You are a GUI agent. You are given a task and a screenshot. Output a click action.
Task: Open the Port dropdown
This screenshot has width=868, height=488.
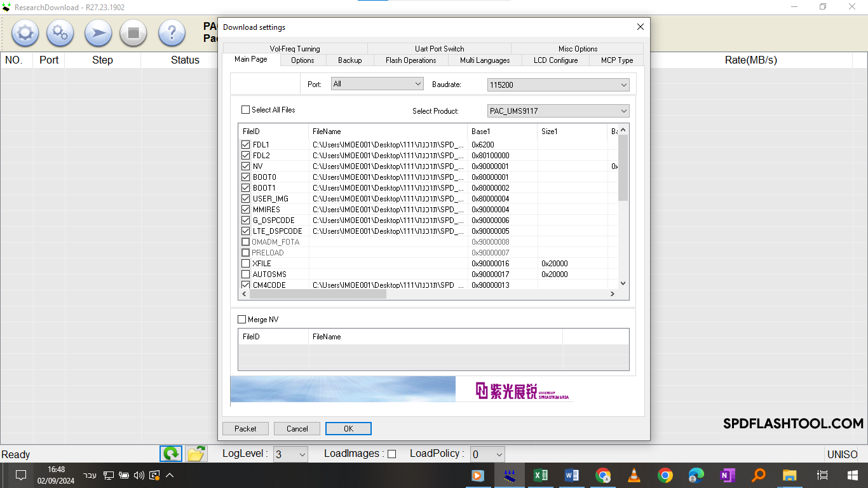[x=377, y=84]
